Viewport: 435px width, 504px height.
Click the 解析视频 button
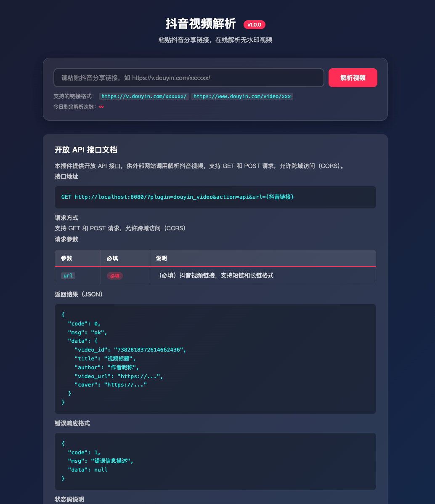[x=353, y=78]
